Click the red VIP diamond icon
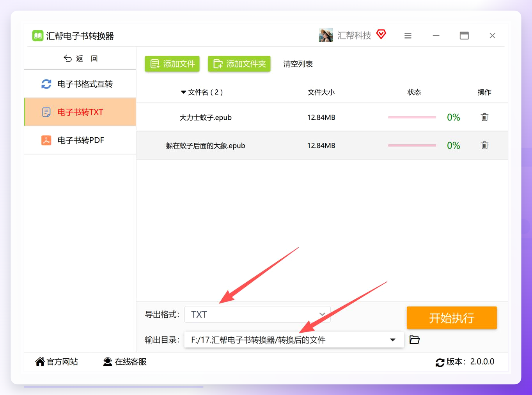532x395 pixels. pos(381,34)
